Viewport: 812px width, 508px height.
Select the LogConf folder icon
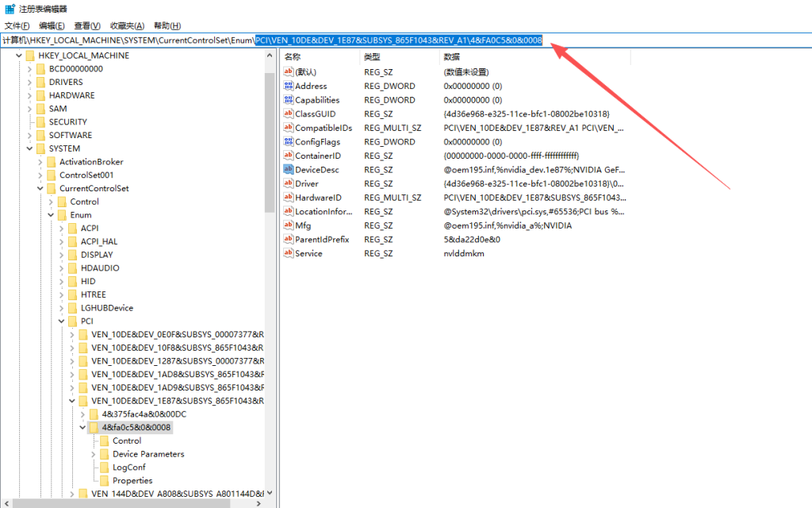click(104, 468)
